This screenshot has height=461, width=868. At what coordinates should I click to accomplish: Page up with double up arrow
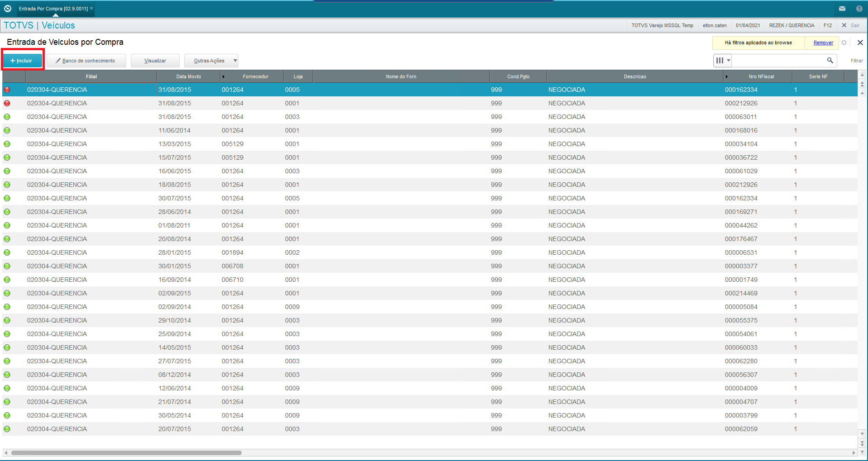862,84
